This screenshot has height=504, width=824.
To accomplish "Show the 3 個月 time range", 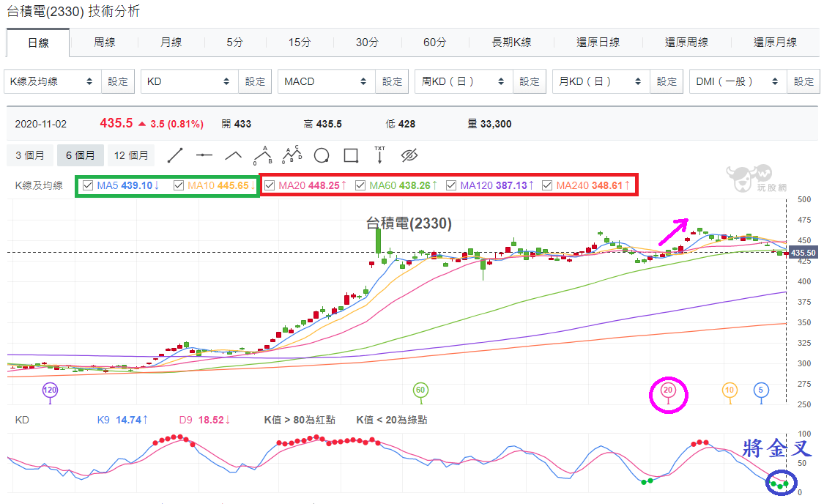I will pos(30,155).
